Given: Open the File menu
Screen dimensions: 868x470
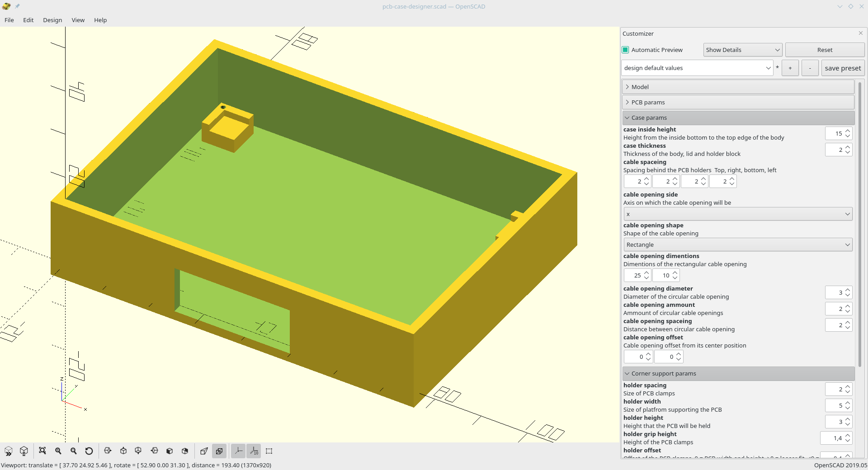Looking at the screenshot, I should point(9,20).
